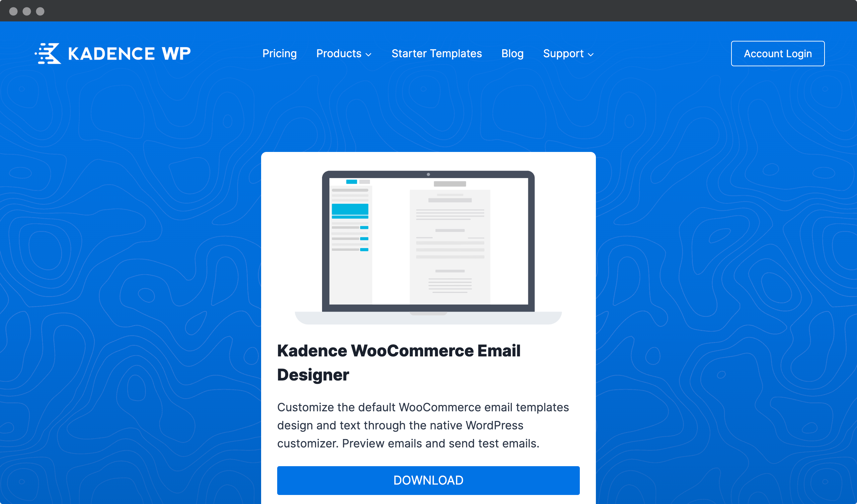
Task: Click the Account Login button
Action: [x=777, y=54]
